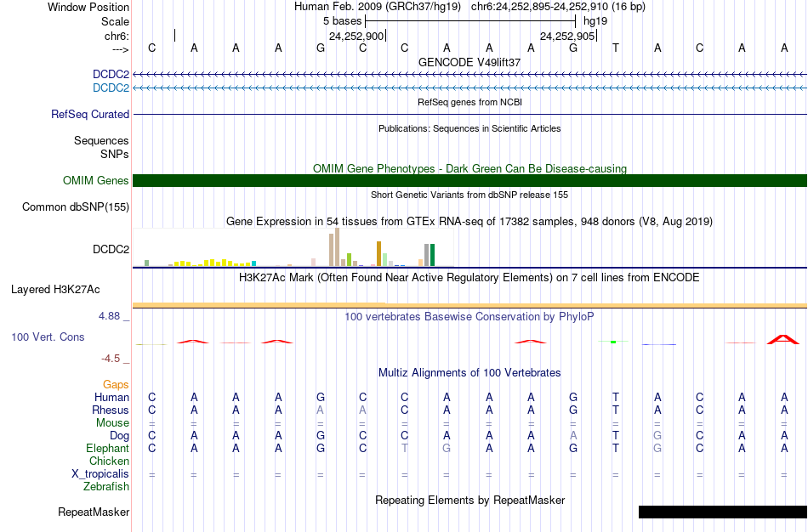Screen dimensions: 808x532
Task: Click the black RepeatMasker element bar
Action: point(722,512)
